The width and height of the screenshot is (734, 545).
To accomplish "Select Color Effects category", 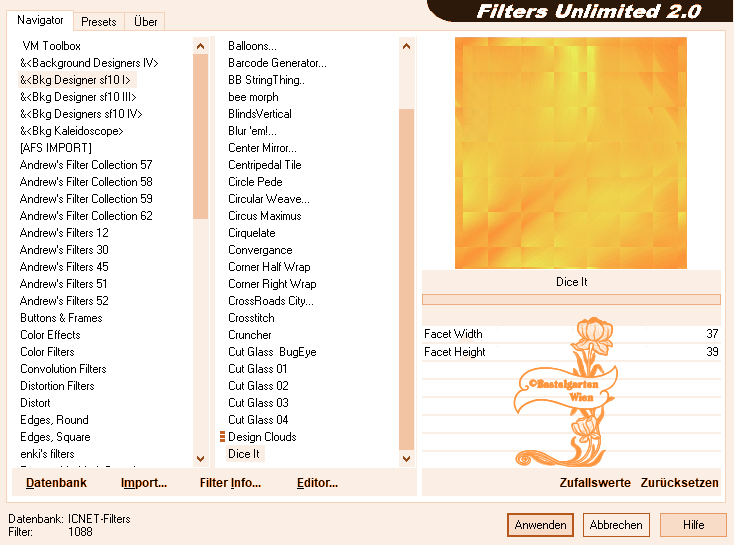I will pyautogui.click(x=50, y=335).
